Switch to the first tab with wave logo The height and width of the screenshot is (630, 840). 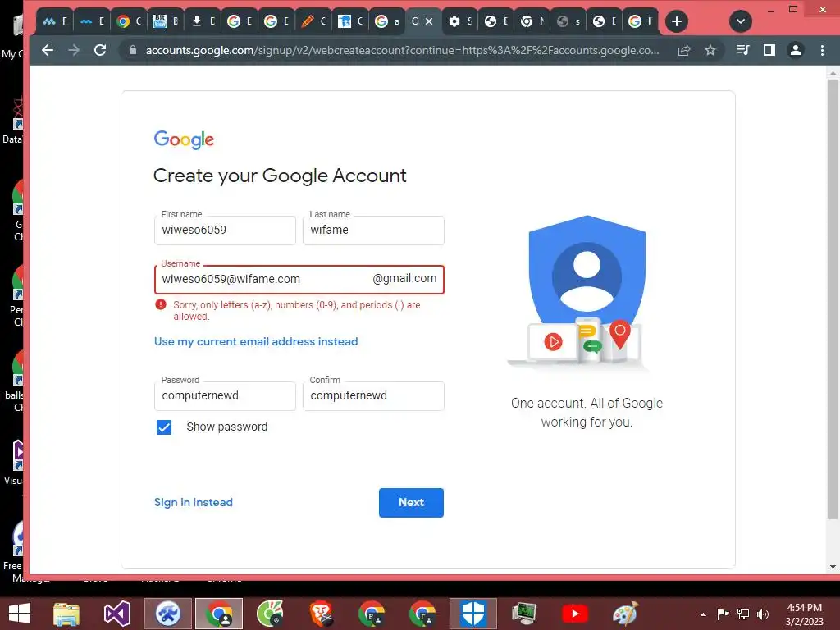pos(55,21)
